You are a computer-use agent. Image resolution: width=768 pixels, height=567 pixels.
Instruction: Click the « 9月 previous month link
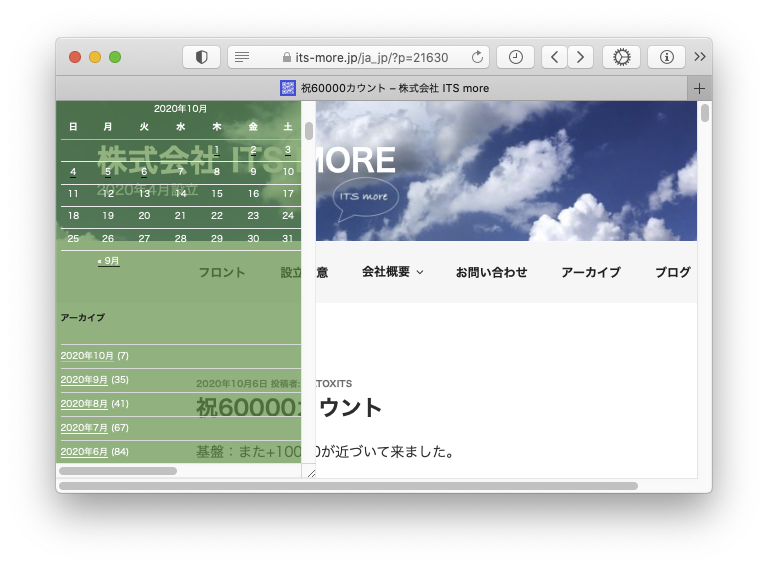pos(108,261)
